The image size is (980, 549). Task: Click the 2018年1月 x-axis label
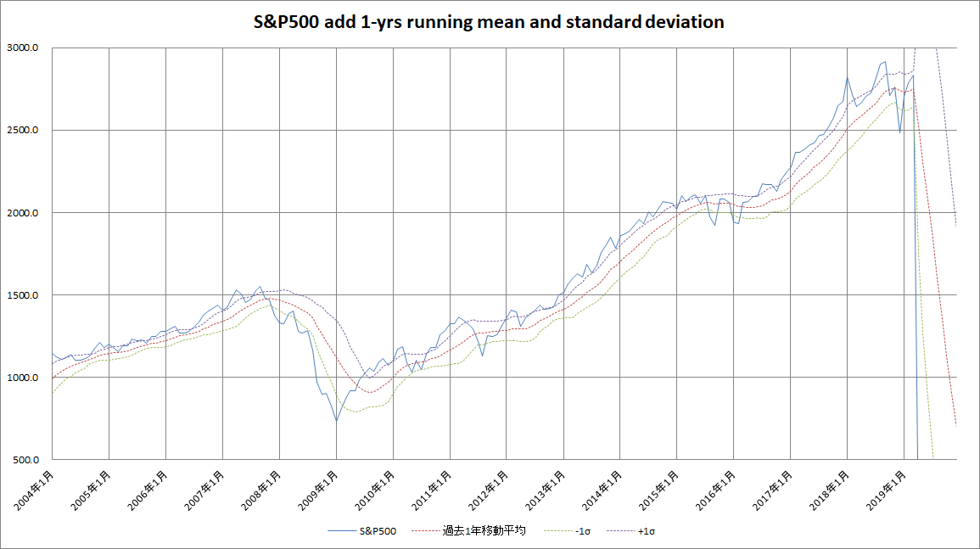[829, 490]
